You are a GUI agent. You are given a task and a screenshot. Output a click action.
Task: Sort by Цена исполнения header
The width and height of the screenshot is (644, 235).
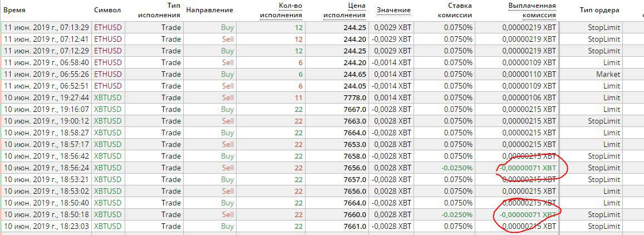click(345, 10)
